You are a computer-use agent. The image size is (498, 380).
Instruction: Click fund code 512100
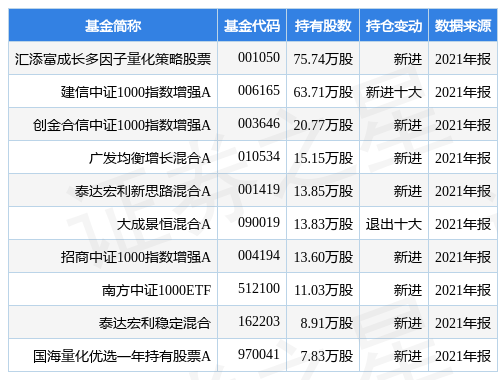coord(259,289)
